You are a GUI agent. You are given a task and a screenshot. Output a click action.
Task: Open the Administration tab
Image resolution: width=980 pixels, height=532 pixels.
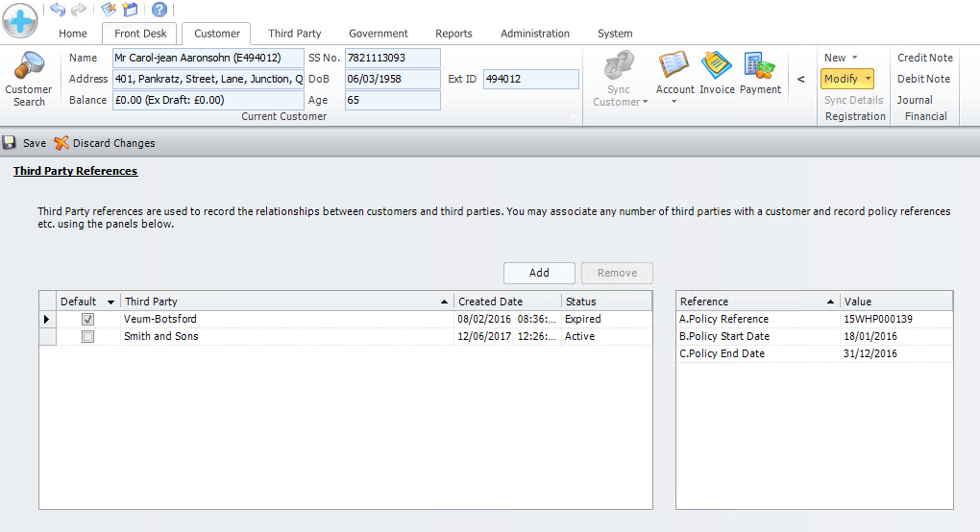click(535, 34)
